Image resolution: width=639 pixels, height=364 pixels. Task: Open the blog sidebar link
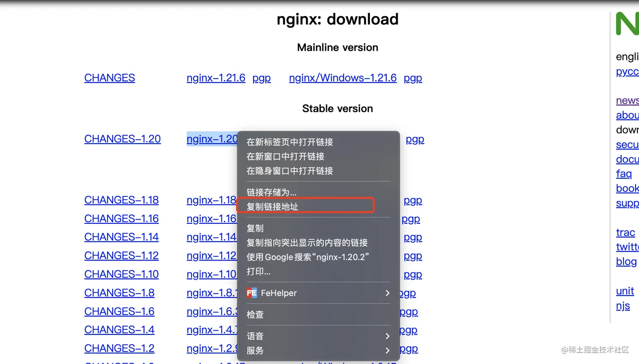pos(626,262)
